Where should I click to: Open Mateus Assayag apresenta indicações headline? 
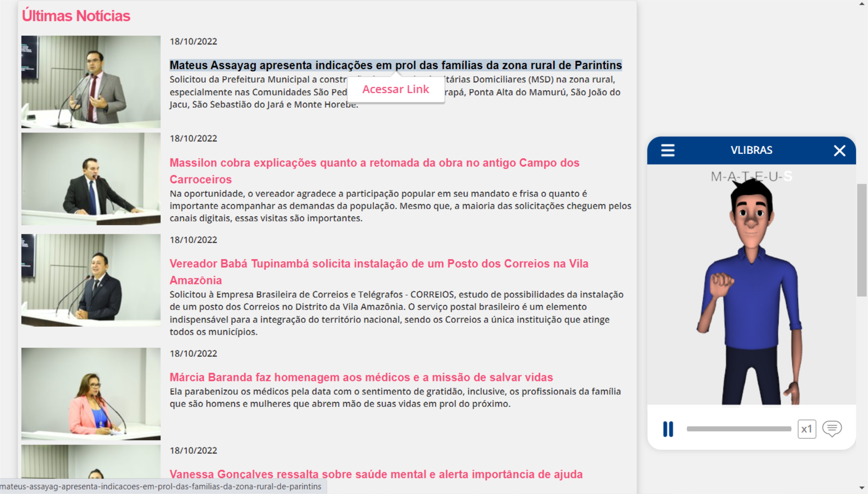click(x=396, y=65)
